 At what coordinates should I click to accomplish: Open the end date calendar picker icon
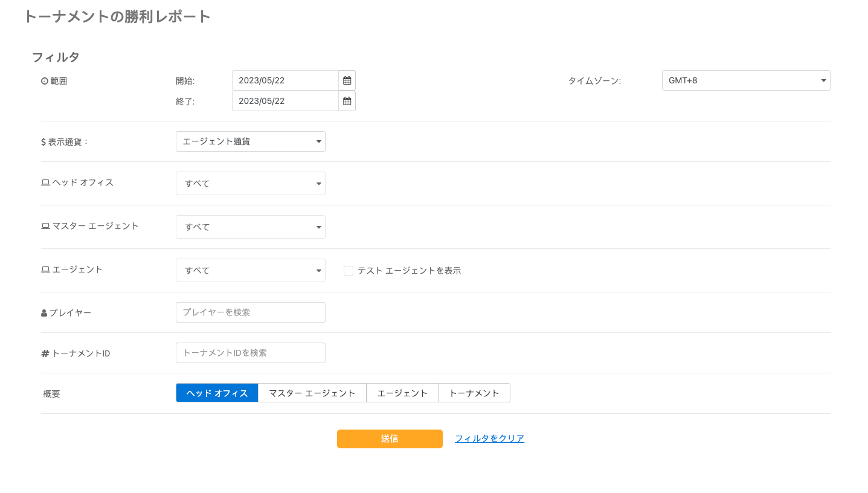point(347,101)
